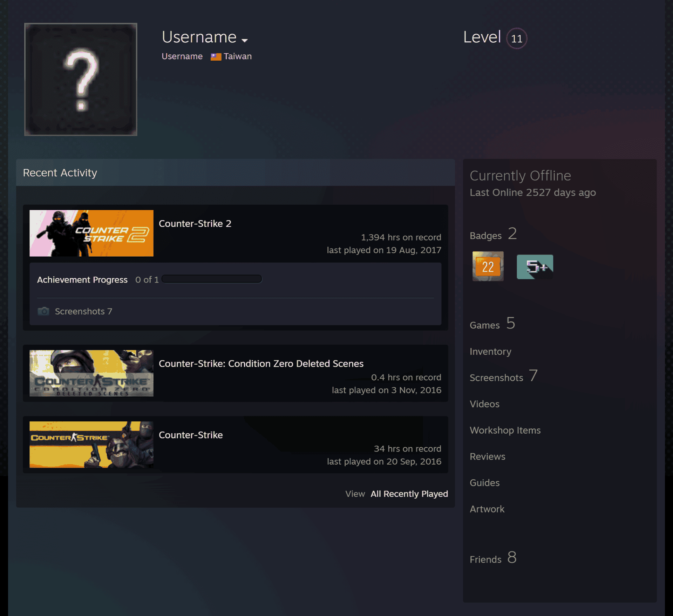Click last played on 19 Aug, 2017
Screen dimensions: 673x616
pos(384,250)
